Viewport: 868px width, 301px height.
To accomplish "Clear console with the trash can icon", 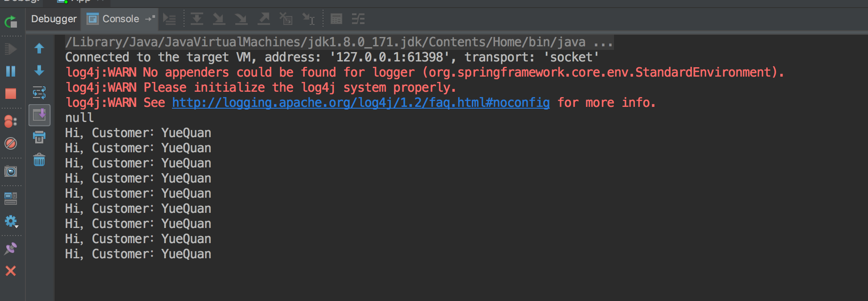I will [39, 160].
